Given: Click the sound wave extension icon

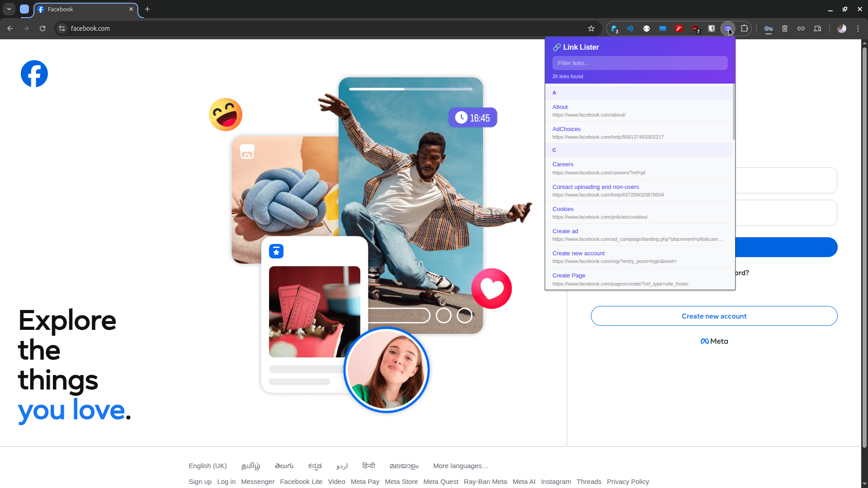Looking at the screenshot, I should coord(630,28).
